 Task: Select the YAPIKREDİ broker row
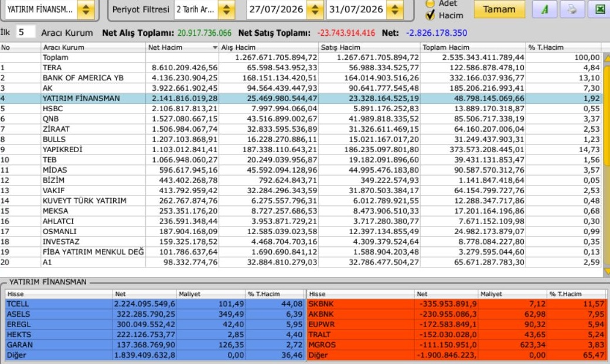coord(301,150)
